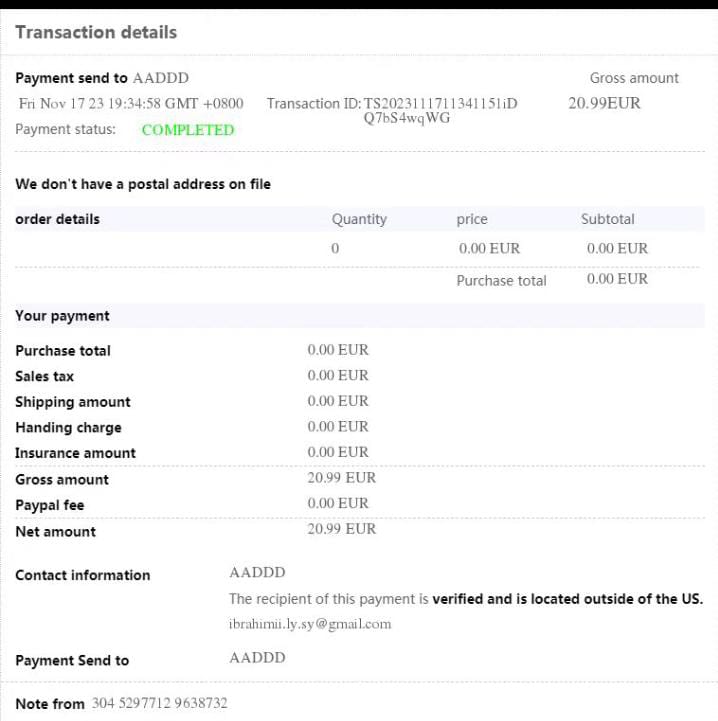Click the note number 304 5297712 9638732
718x721 pixels.
[160, 703]
